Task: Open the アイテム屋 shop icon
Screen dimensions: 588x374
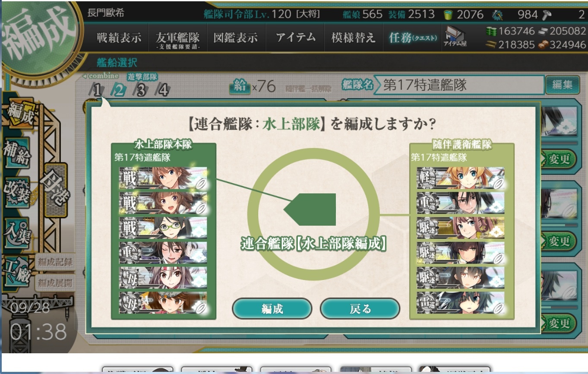Action: 455,36
